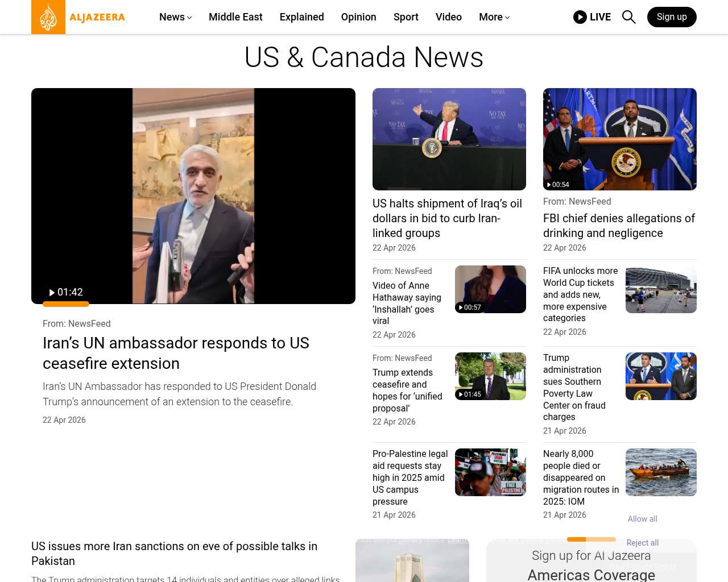Play the Iran UN ambassador video
This screenshot has height=582, width=728.
pos(193,196)
